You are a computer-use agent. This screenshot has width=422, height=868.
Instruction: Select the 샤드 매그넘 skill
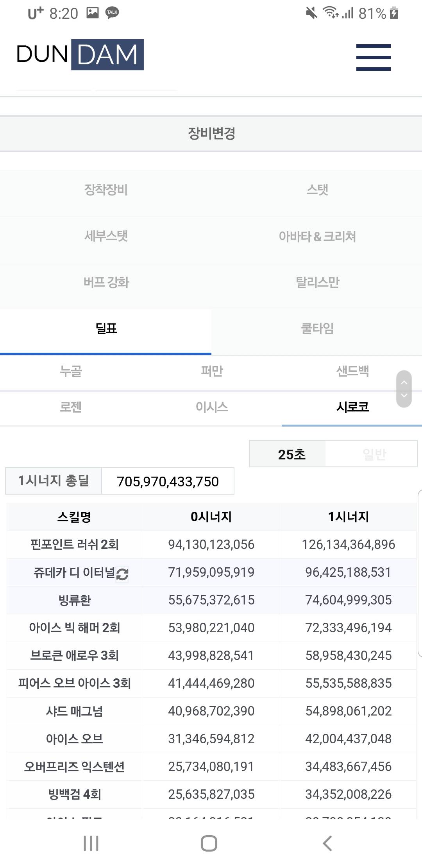click(74, 711)
